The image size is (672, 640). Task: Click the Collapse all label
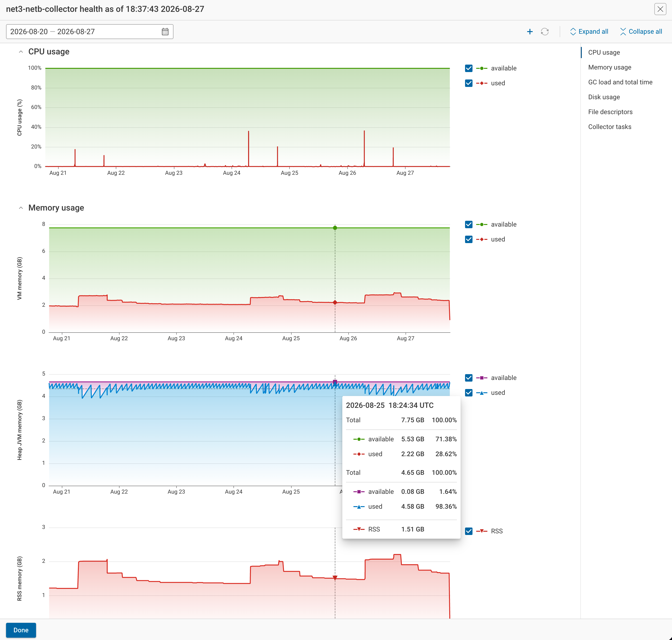click(645, 32)
